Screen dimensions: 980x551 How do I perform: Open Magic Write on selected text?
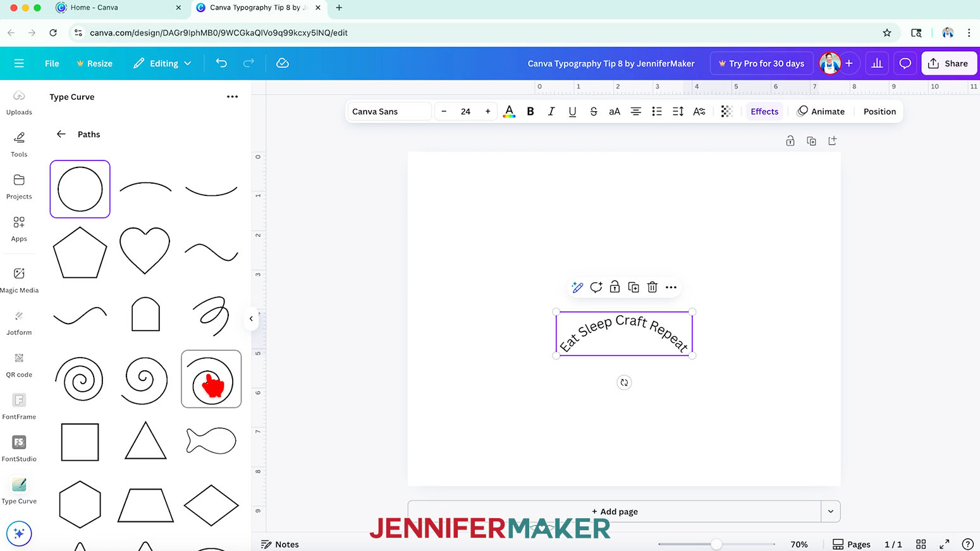point(577,288)
